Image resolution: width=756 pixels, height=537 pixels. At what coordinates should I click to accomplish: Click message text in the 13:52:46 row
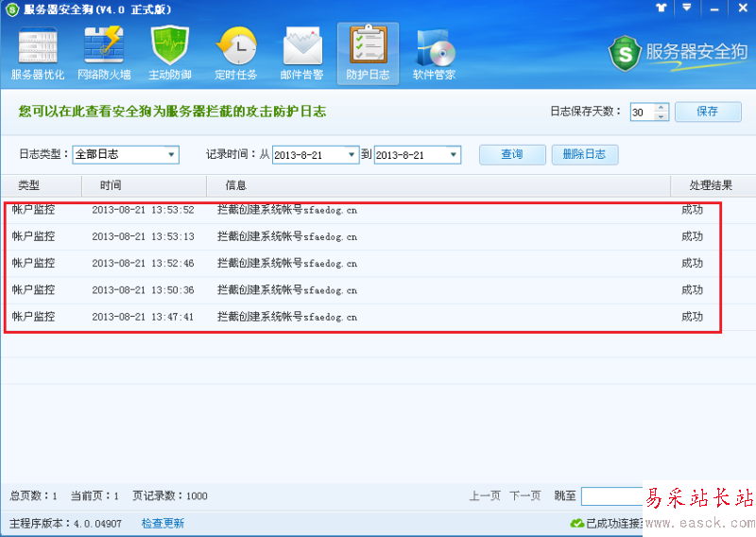click(x=287, y=264)
